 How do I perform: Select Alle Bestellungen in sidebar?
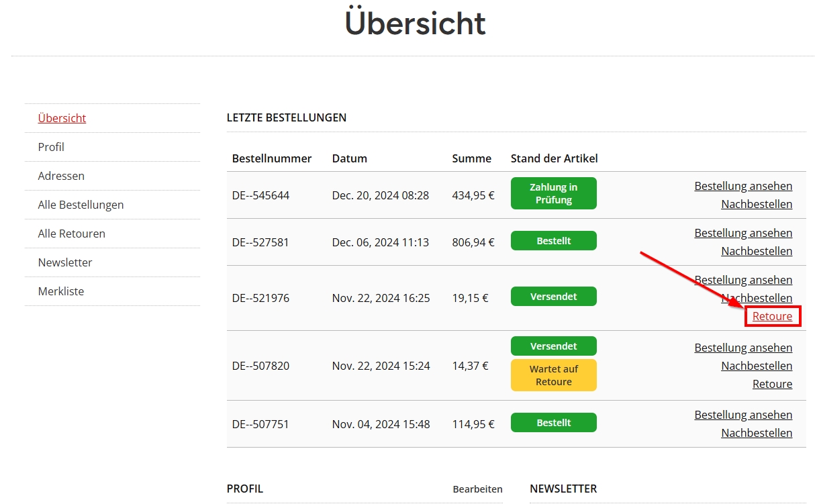81,204
